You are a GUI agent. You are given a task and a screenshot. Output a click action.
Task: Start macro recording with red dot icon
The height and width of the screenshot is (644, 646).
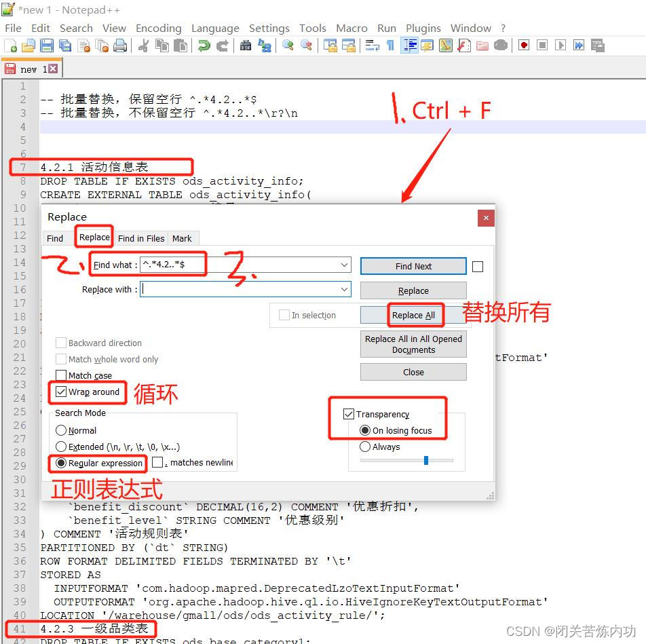coord(524,45)
